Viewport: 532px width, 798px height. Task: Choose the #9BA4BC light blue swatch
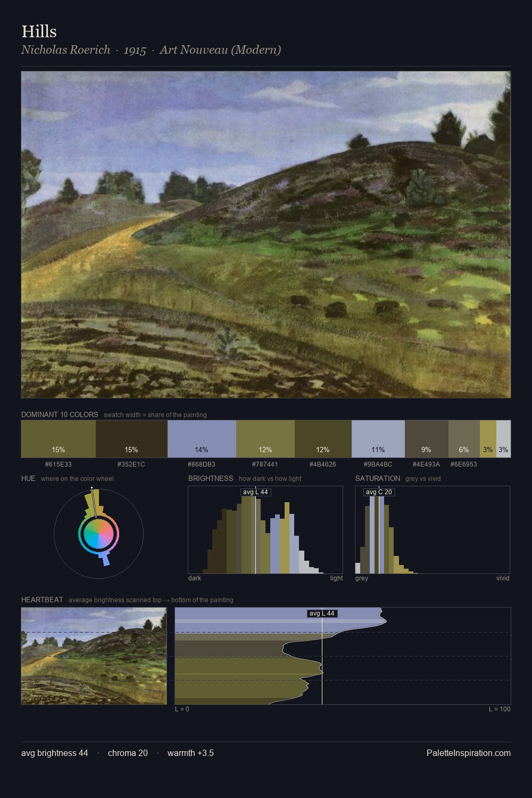[x=378, y=439]
